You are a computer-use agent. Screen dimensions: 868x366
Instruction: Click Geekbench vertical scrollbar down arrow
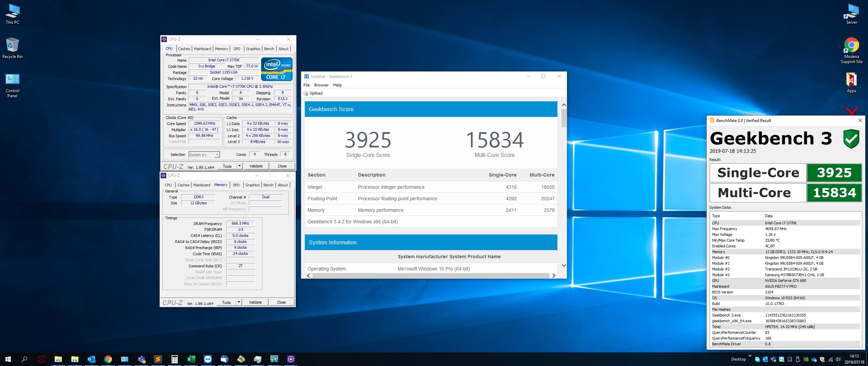564,266
